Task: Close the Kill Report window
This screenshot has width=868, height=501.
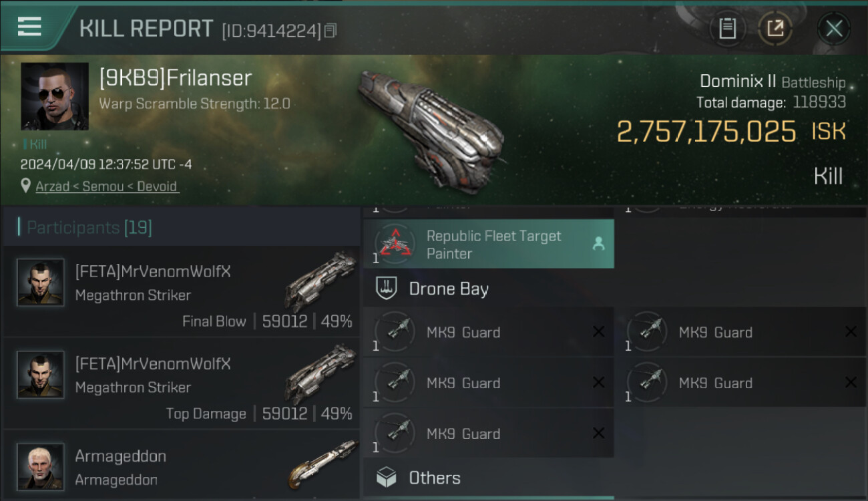Action: point(833,29)
